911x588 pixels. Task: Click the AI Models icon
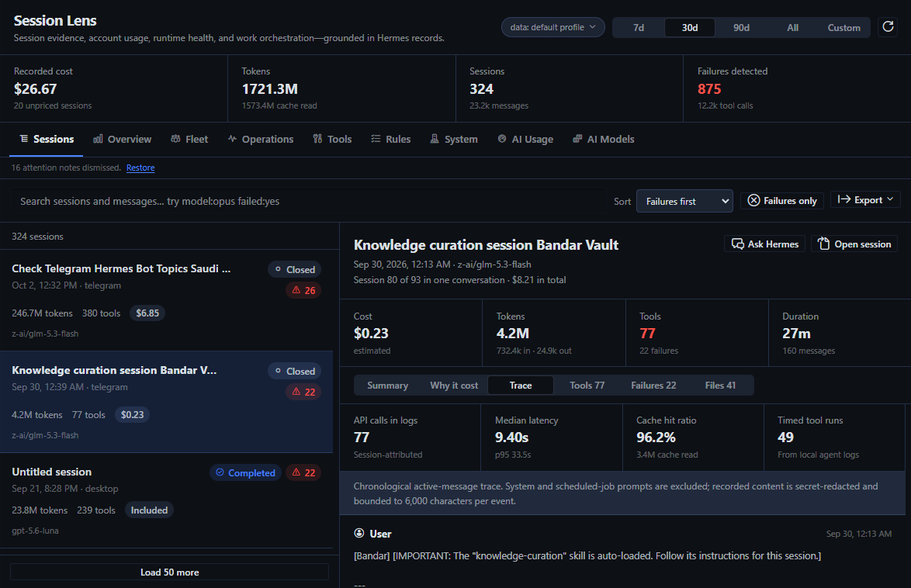577,139
